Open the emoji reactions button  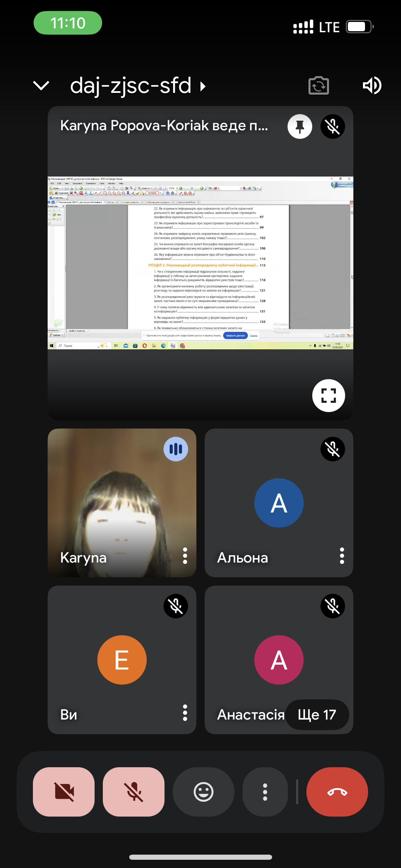[204, 792]
